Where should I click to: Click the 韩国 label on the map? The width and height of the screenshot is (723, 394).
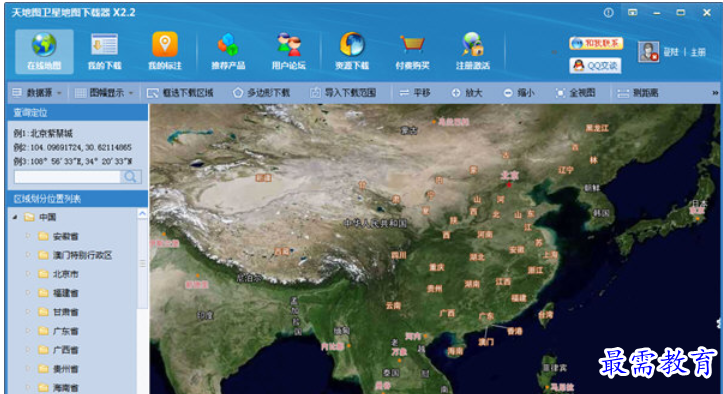pos(601,213)
